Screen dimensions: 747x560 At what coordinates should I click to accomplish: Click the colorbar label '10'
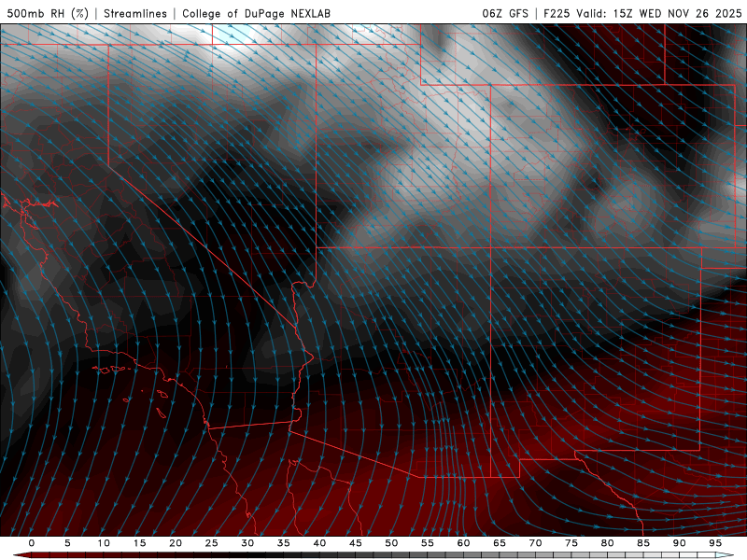pos(104,543)
